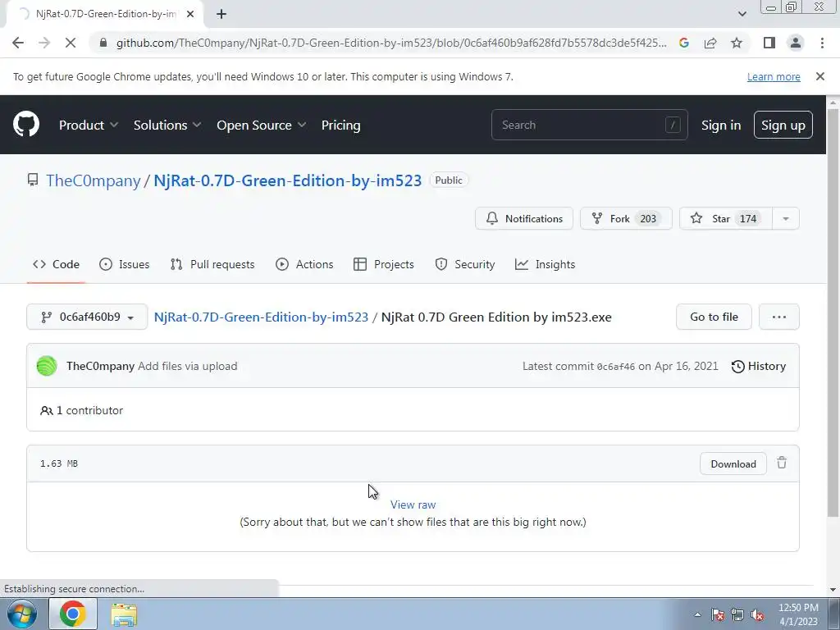Image resolution: width=840 pixels, height=630 pixels.
Task: Open the Chrome side panel icon
Action: (769, 43)
